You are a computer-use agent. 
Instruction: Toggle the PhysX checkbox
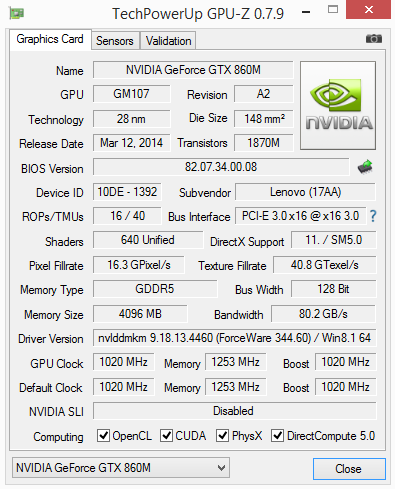coord(222,435)
